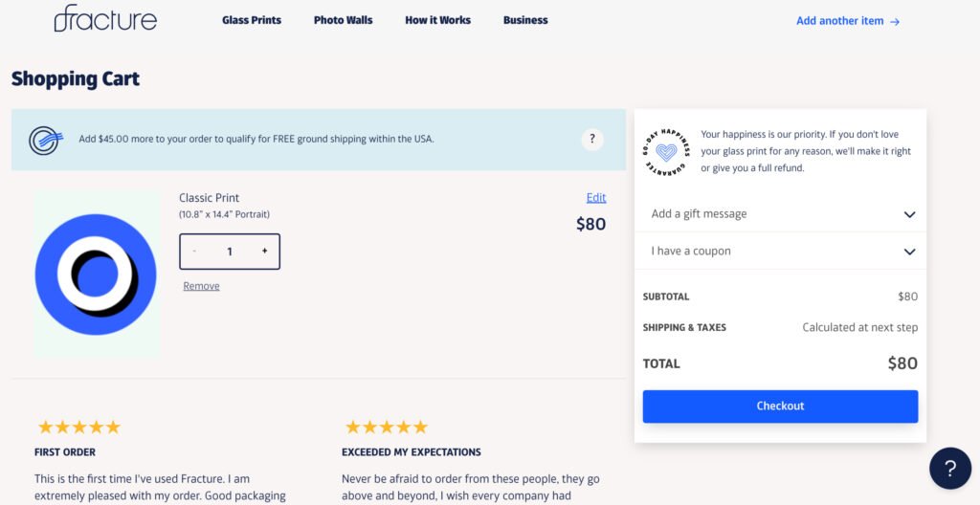Click the free shipping swirl icon
The image size is (980, 505).
tap(45, 140)
